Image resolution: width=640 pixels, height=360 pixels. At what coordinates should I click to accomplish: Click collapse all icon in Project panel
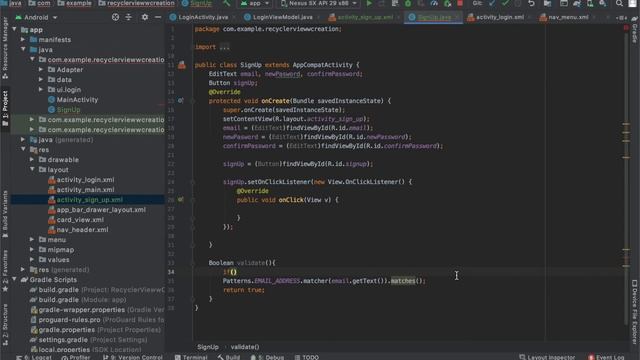(129, 17)
